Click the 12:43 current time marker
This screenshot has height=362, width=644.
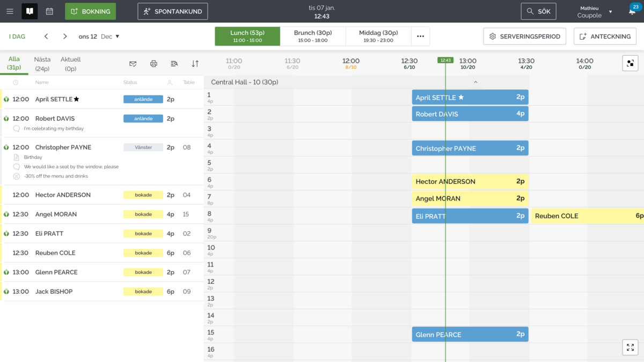click(445, 60)
